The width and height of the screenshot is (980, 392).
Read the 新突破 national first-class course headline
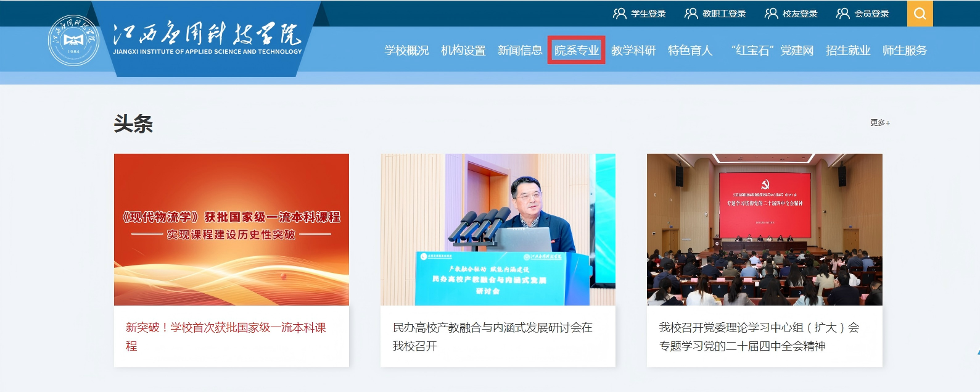(226, 336)
